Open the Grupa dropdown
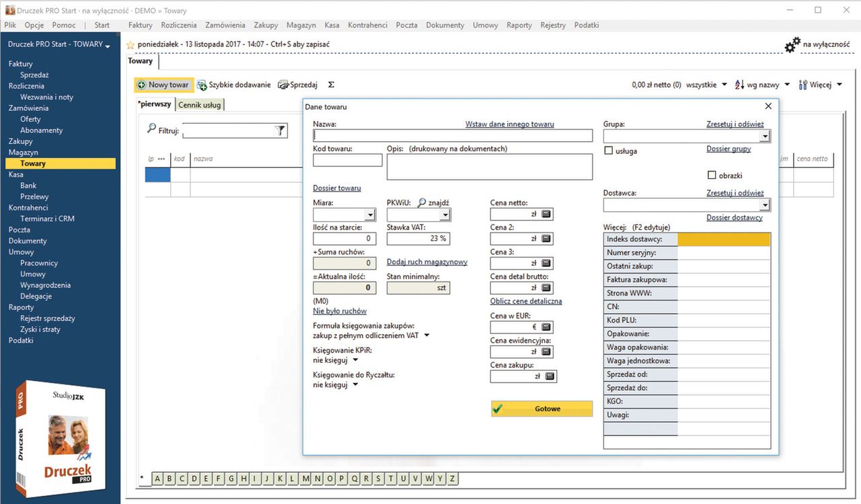861x504 pixels. point(765,136)
